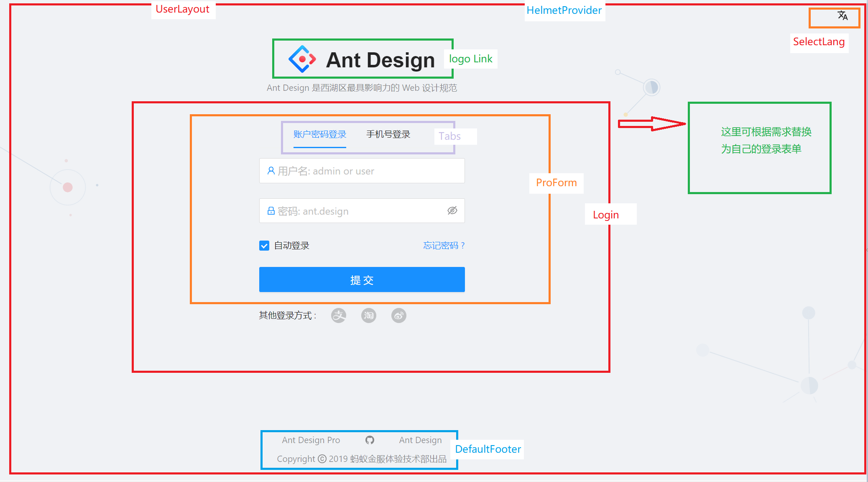Focus the 密码 password input field
This screenshot has width=868, height=482.
[362, 211]
